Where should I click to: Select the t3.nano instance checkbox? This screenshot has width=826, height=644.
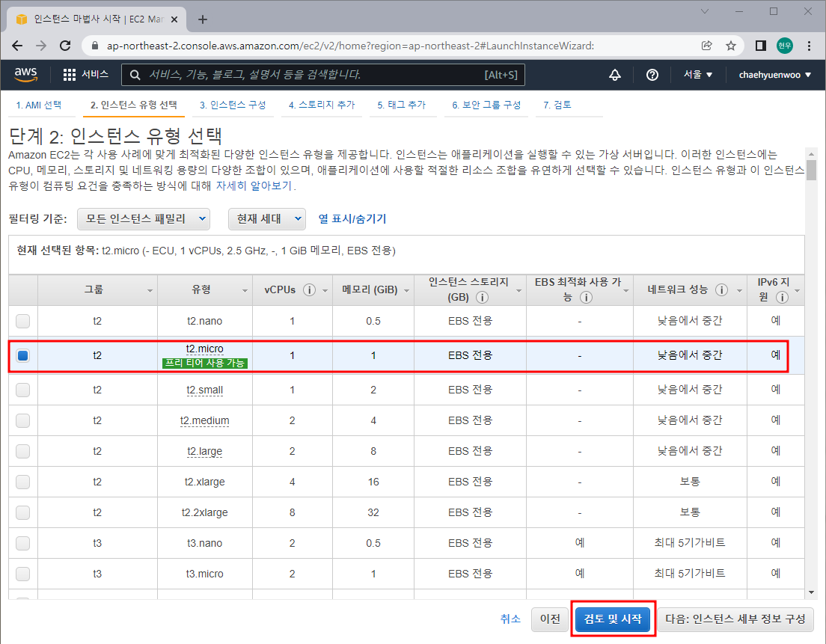point(22,543)
